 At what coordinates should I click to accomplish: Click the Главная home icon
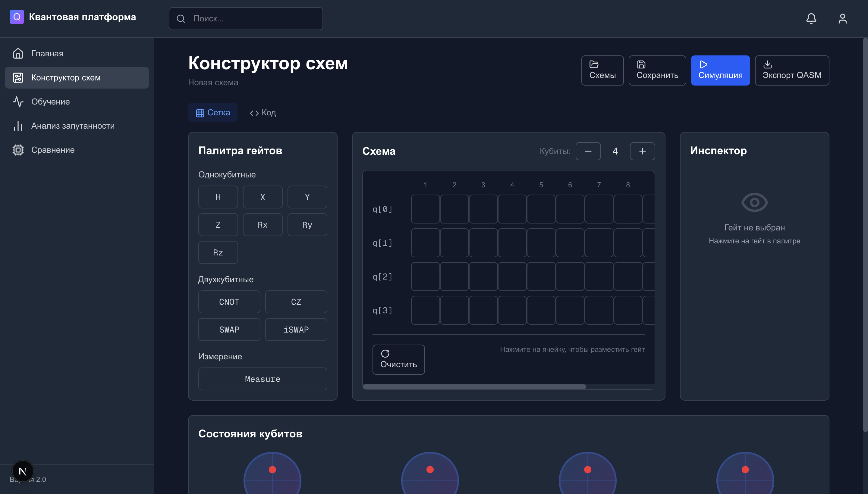[18, 53]
